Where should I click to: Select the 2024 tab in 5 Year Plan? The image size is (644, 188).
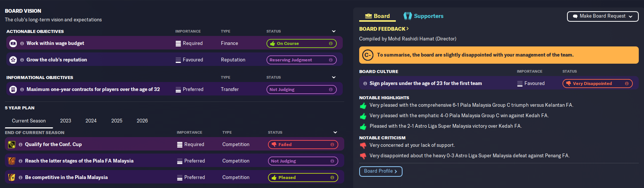pos(91,121)
